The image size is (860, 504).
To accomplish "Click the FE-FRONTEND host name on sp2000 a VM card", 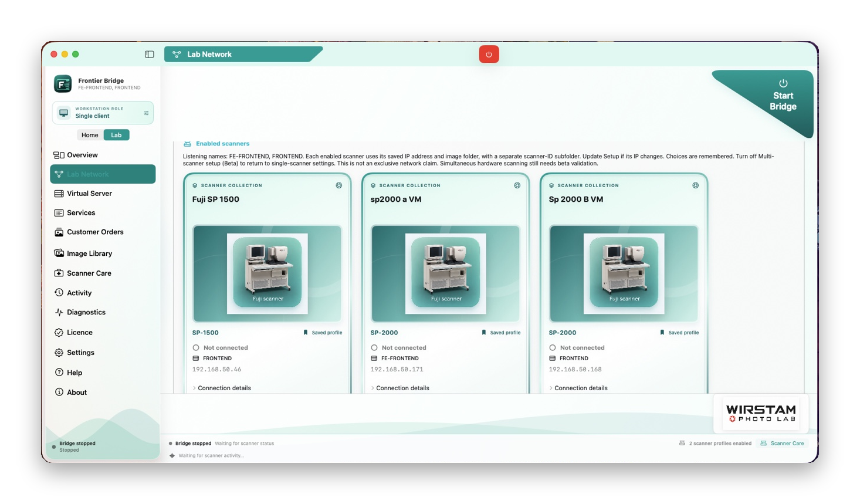I will click(400, 358).
